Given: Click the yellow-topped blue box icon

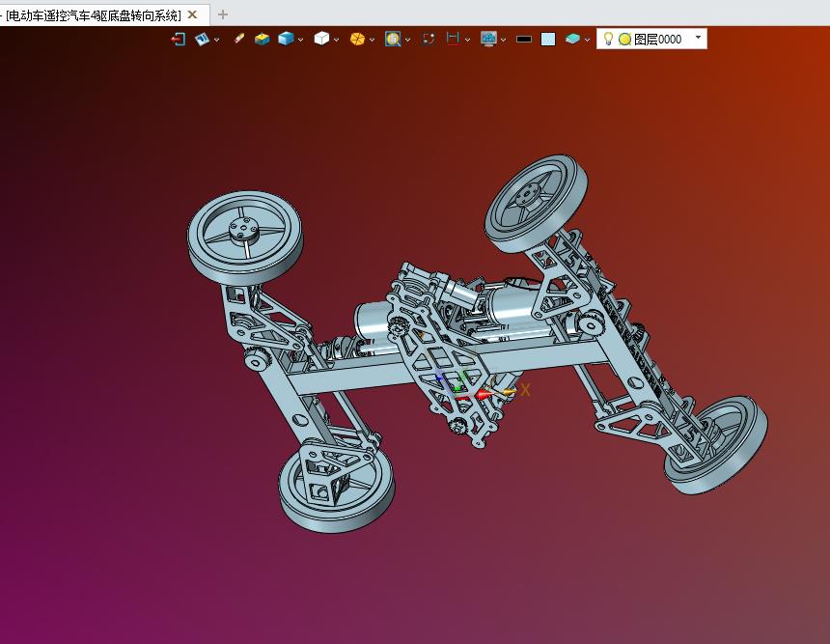Looking at the screenshot, I should point(262,39).
